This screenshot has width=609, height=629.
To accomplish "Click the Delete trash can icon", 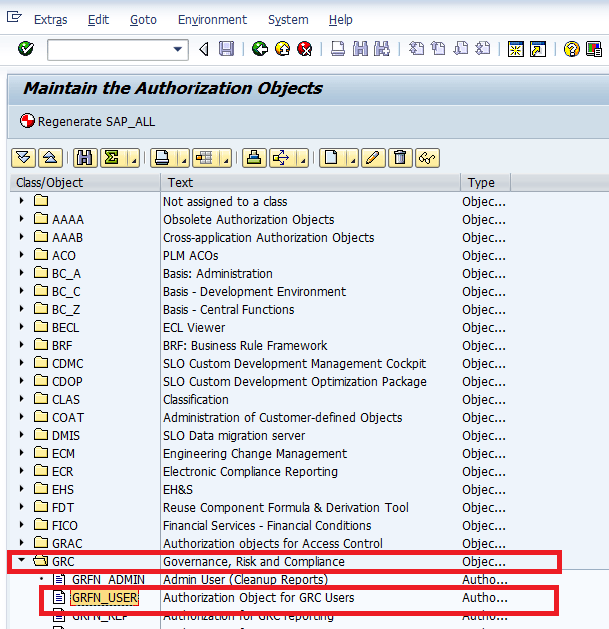I will click(400, 158).
